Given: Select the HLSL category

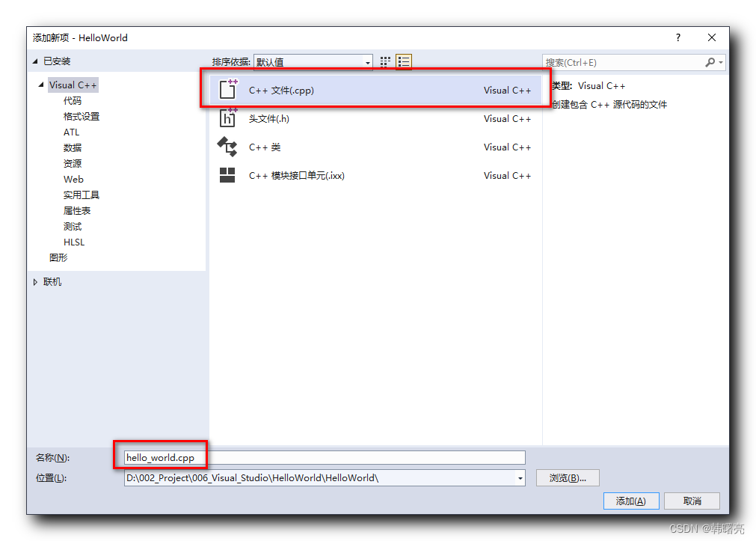Looking at the screenshot, I should [74, 242].
